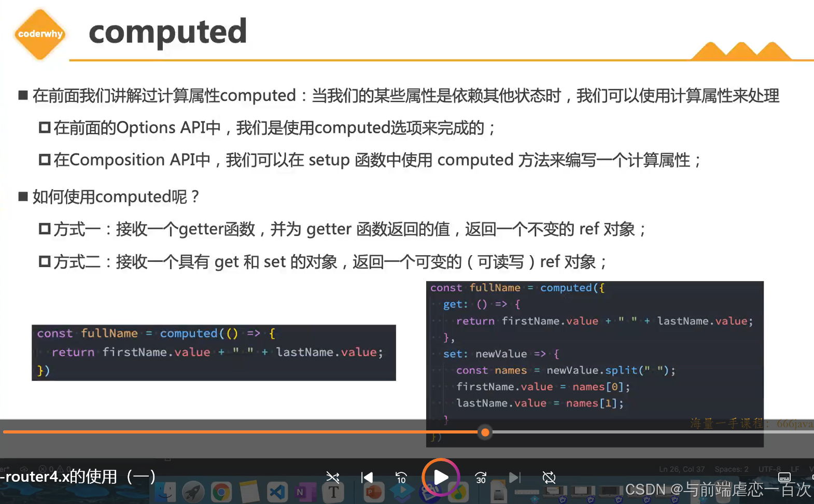This screenshot has width=814, height=504.
Task: Open Launchpad rocket icon in the dock
Action: [193, 492]
